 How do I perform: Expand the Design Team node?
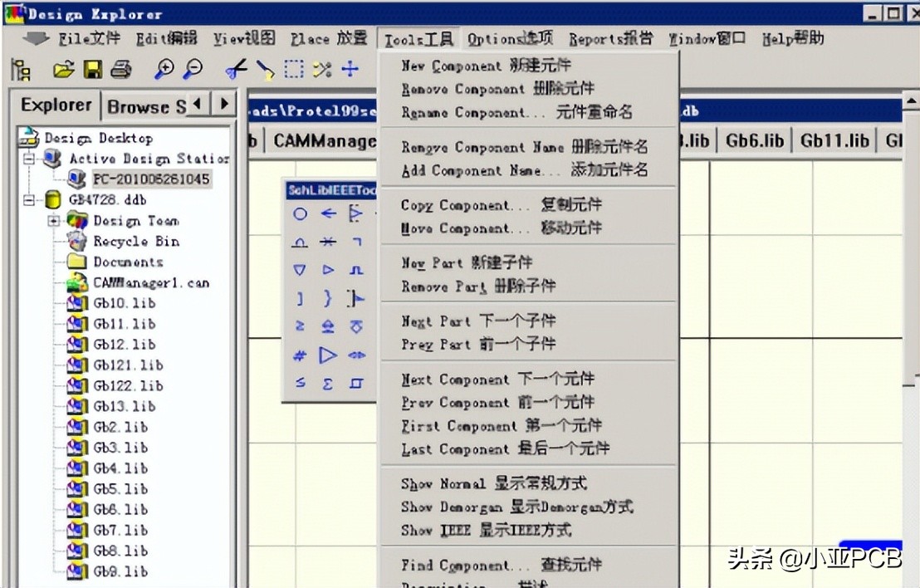pyautogui.click(x=53, y=221)
